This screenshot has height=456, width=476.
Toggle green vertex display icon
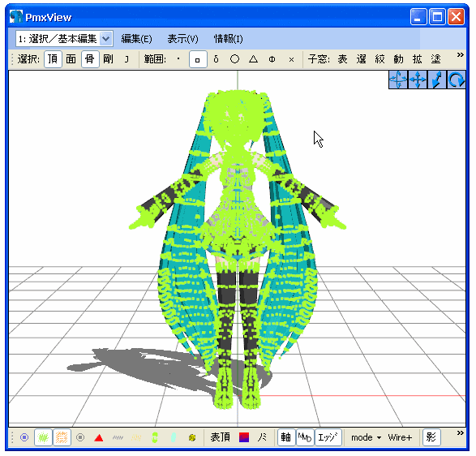coord(44,437)
